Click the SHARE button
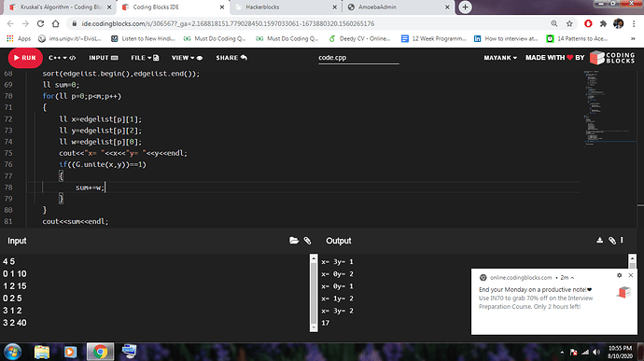The height and width of the screenshot is (361, 644). pyautogui.click(x=231, y=58)
